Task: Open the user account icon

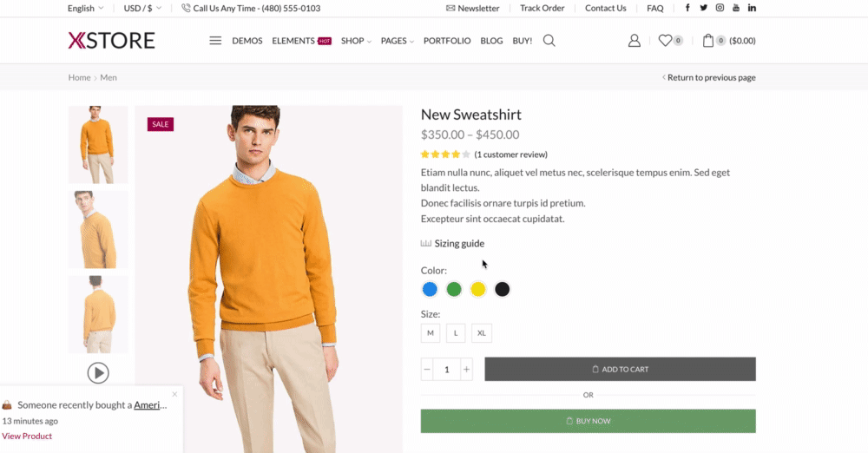Action: [x=634, y=41]
